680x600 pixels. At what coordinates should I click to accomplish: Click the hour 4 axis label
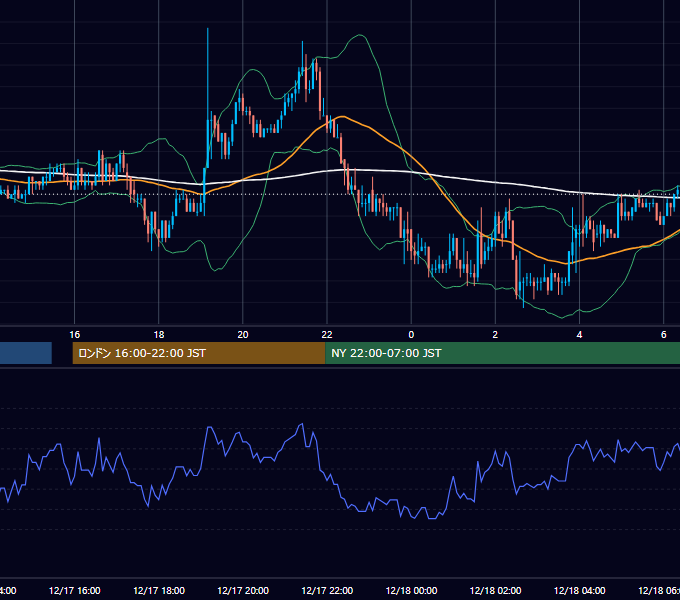click(579, 334)
